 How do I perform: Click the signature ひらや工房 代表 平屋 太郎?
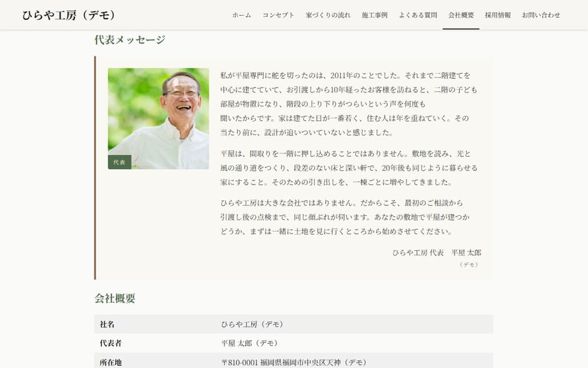coord(437,252)
